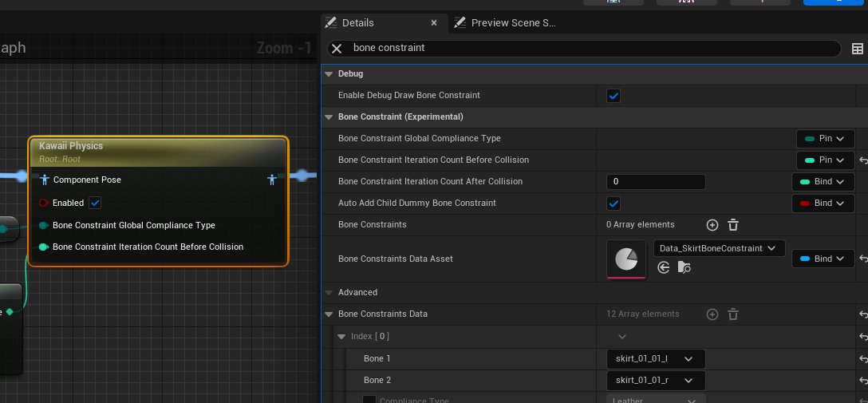This screenshot has height=403, width=868.
Task: Click the Enabled pin on Kawaii Physics node
Action: tap(44, 203)
